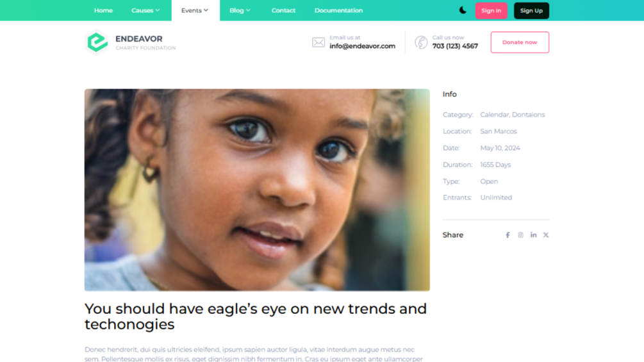
Task: Click the Endeavor logo emblem
Action: pyautogui.click(x=97, y=42)
